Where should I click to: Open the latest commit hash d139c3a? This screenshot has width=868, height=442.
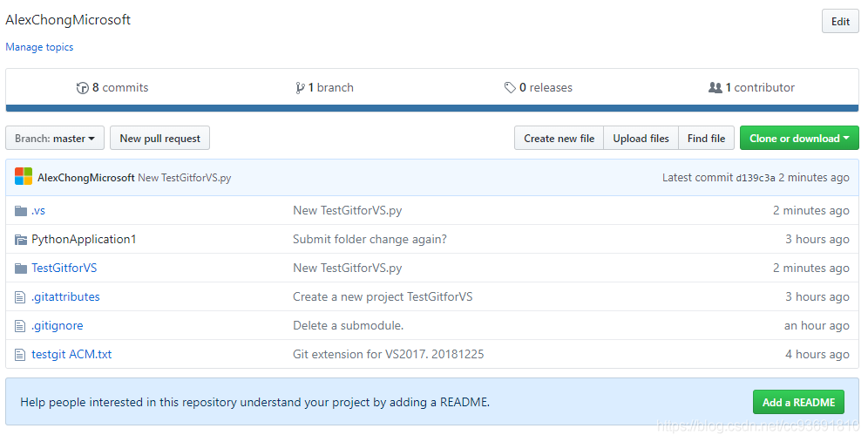[756, 178]
